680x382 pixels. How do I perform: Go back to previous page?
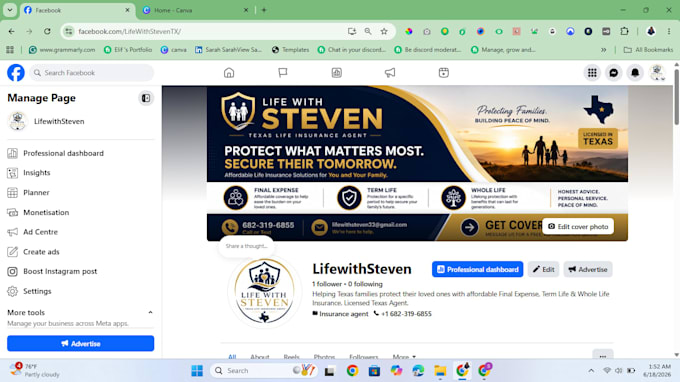pos(12,31)
